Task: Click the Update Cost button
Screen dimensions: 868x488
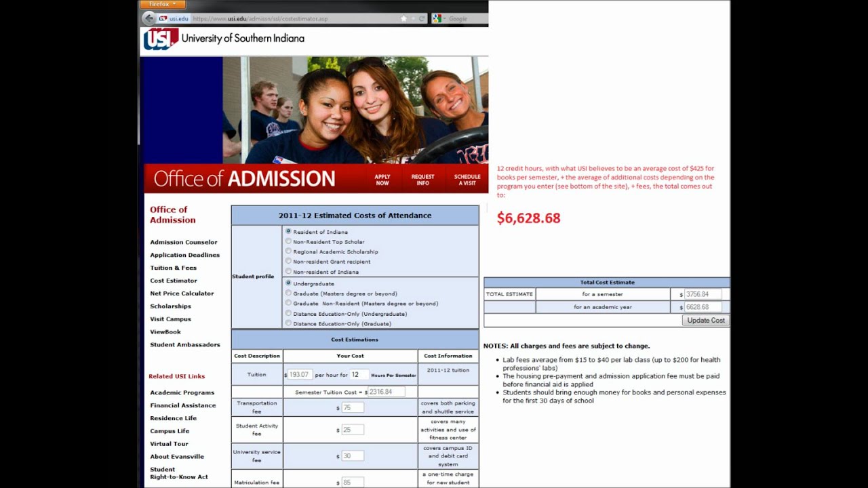Action: coord(706,321)
